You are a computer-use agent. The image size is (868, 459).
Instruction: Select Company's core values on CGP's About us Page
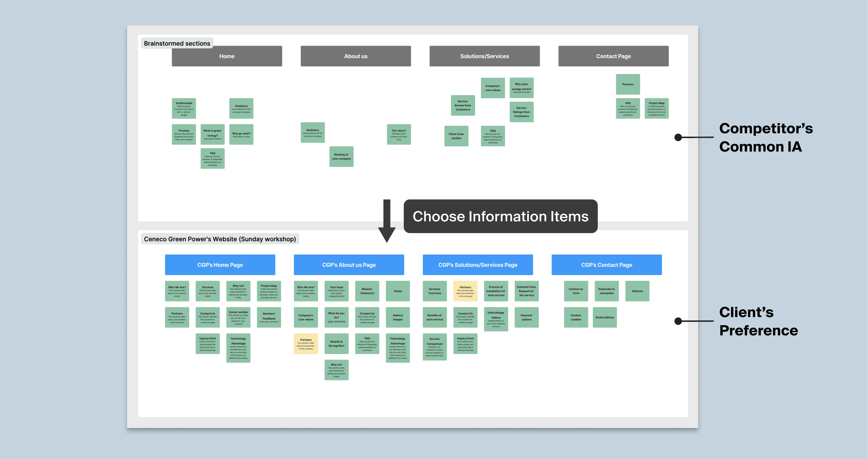tap(305, 317)
